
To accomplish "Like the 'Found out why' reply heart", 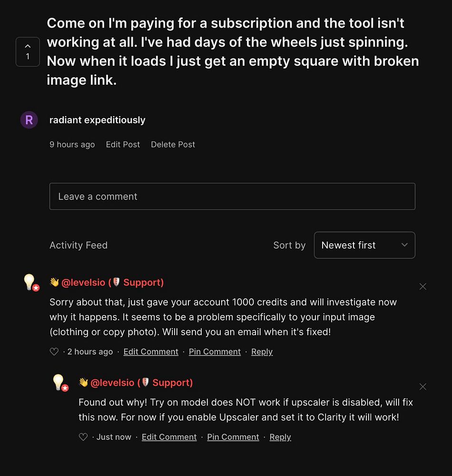I will pyautogui.click(x=83, y=437).
